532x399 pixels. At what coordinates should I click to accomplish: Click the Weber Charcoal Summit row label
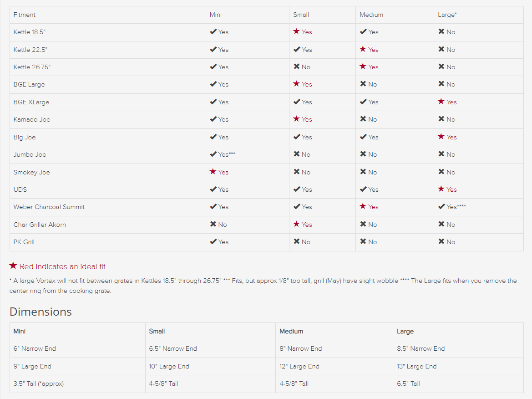point(49,207)
